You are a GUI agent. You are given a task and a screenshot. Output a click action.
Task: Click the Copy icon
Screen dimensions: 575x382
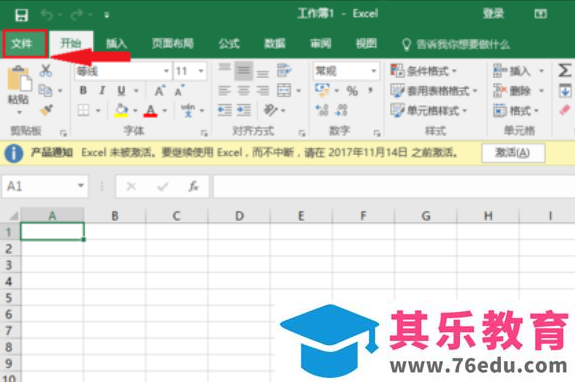click(45, 90)
